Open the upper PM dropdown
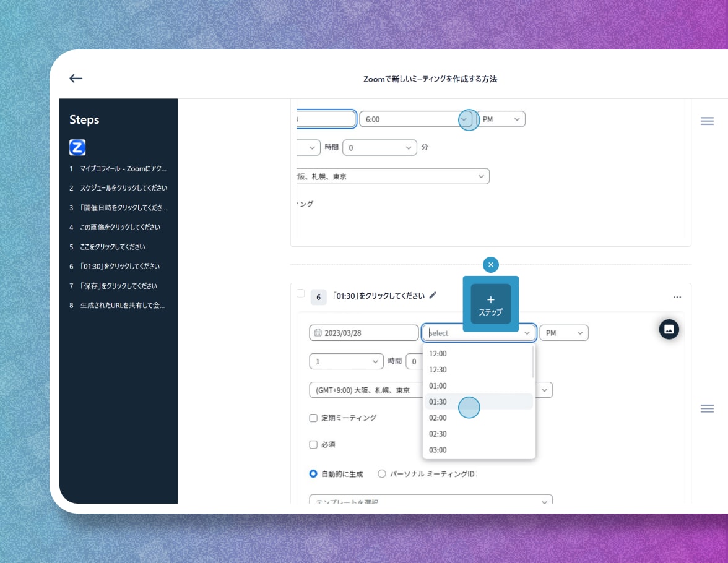 tap(500, 119)
